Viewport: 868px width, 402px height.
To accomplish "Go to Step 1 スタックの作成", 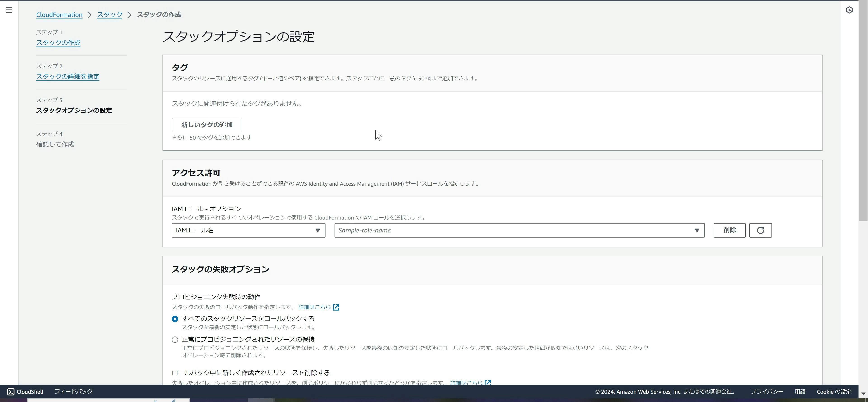I will [x=58, y=43].
